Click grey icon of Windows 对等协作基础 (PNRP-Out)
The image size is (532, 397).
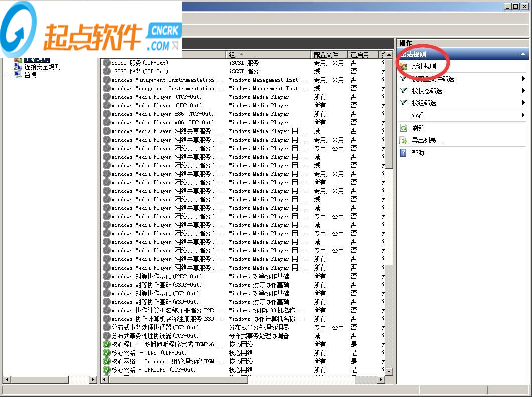(x=106, y=276)
